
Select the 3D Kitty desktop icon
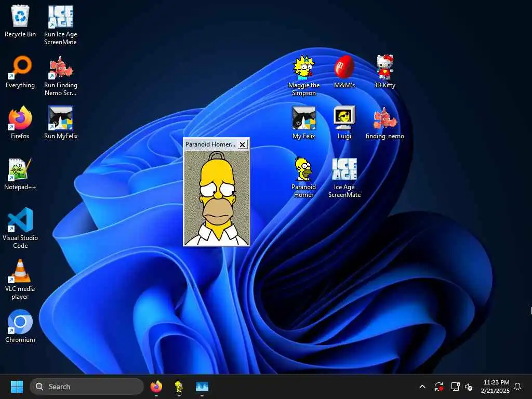384,72
